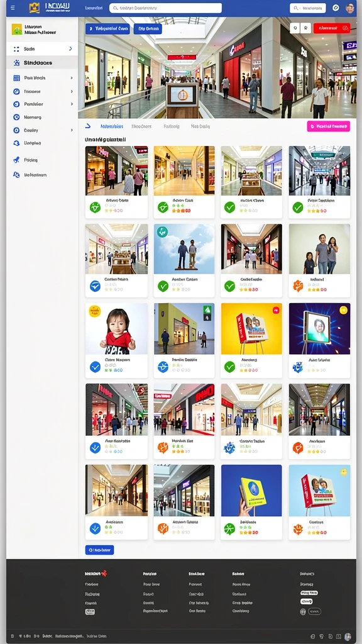Switch to the last tab in the tab row
The width and height of the screenshot is (362, 644).
point(200,126)
